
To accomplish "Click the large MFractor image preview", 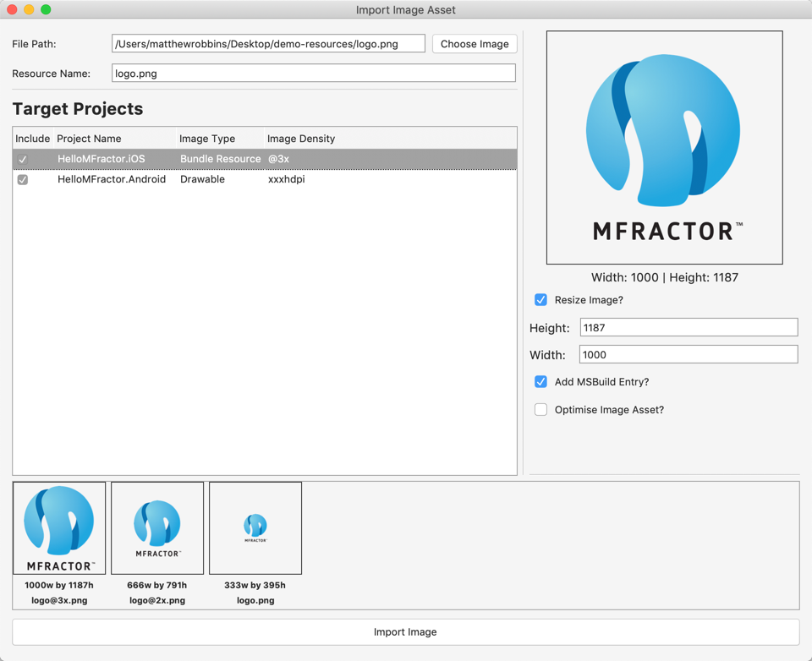I will (x=665, y=148).
